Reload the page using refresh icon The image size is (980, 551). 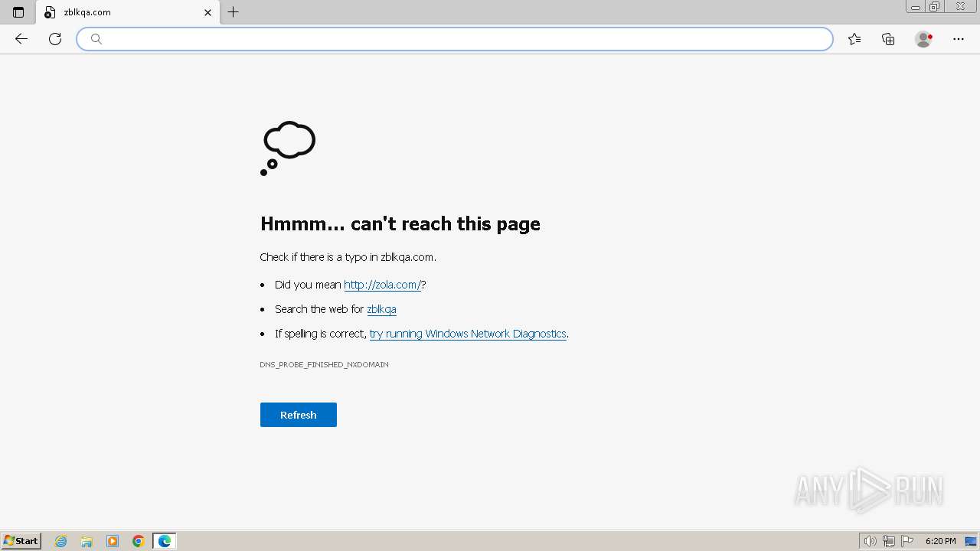55,39
